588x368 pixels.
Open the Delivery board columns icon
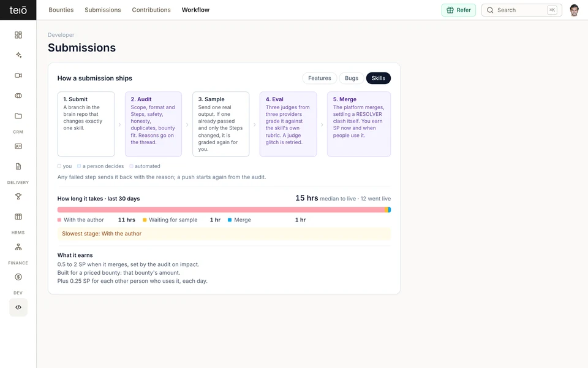click(x=18, y=217)
